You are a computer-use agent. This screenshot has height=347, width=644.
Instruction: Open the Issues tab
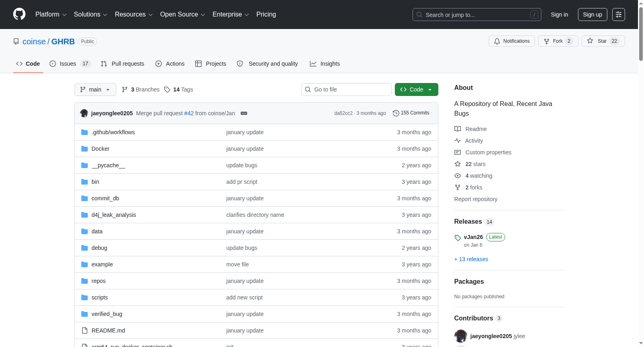70,64
